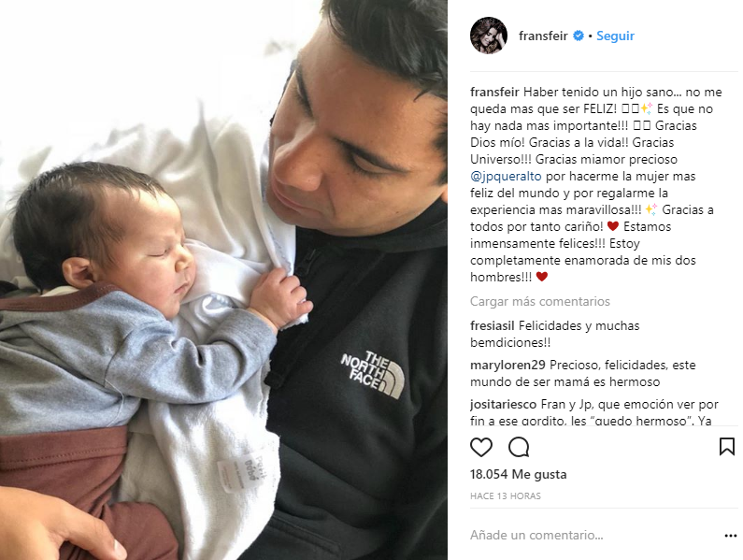Focus the Añade un comentario field

[x=594, y=536]
